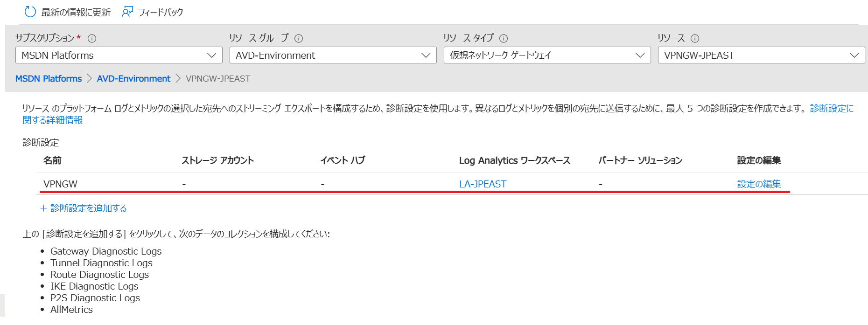Image resolution: width=868 pixels, height=325 pixels.
Task: Click the フィードバック button
Action: [x=153, y=12]
